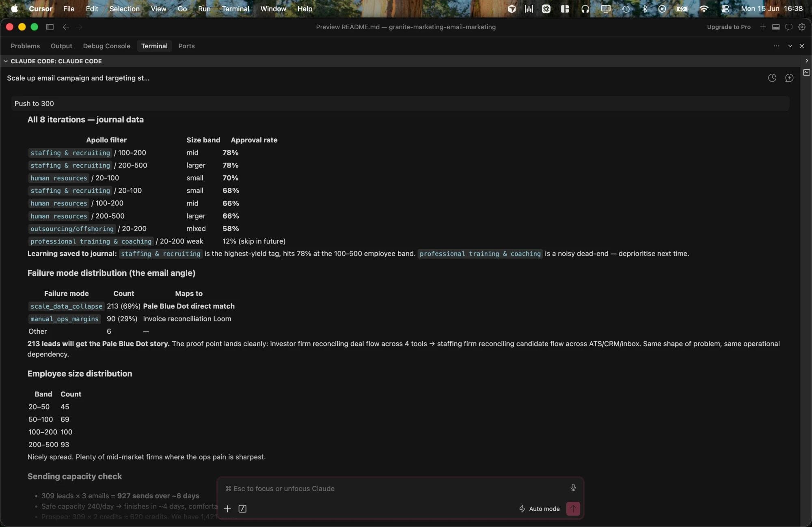Open the Selection menu
Screen dimensions: 812x527
pos(124,9)
